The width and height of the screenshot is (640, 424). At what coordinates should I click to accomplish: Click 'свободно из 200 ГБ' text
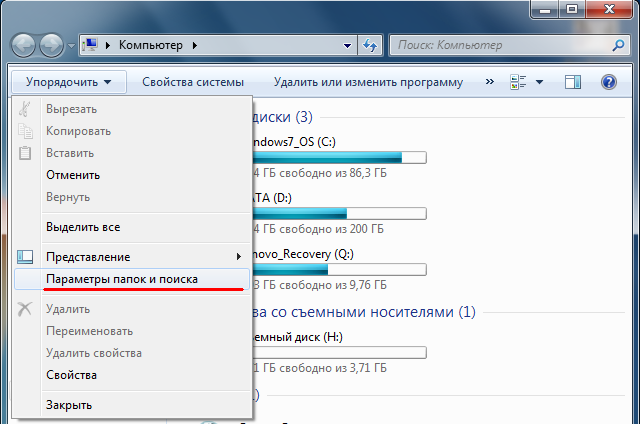[x=331, y=229]
